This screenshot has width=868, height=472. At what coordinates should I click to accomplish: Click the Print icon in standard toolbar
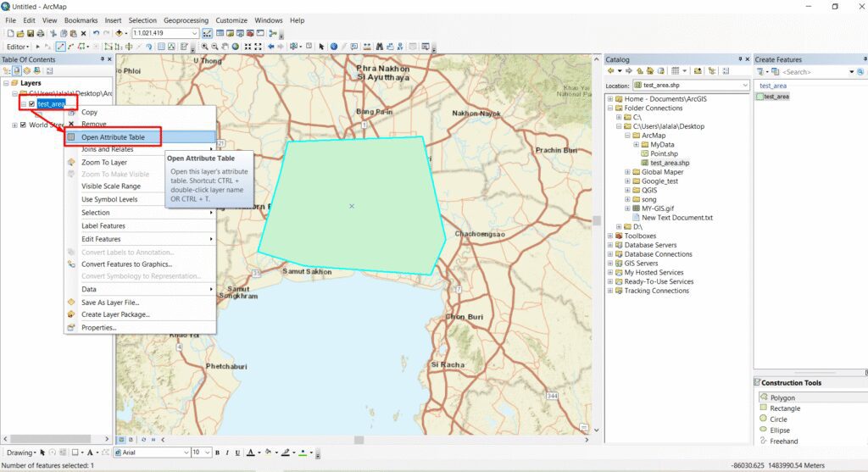41,34
